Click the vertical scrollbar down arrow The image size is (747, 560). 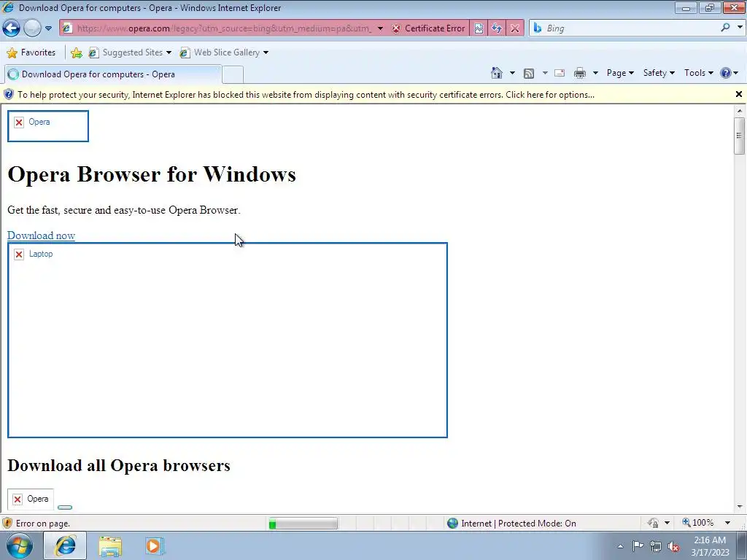740,507
